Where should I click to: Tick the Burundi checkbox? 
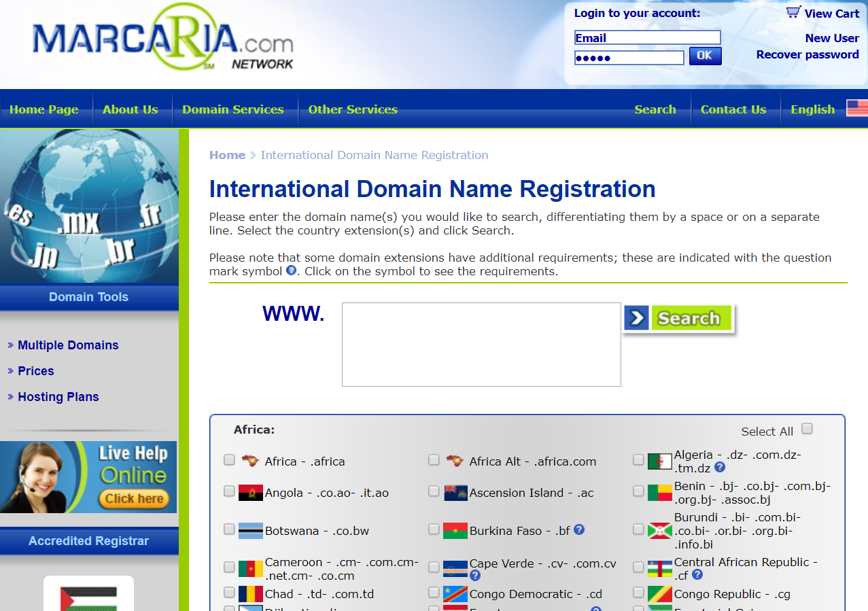[x=638, y=529]
